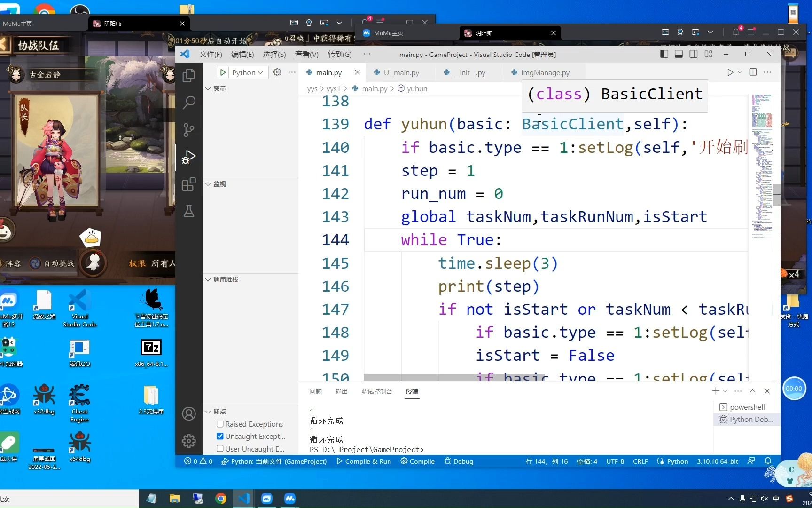Enable User Uncaught Exceptions breakpoint

219,448
